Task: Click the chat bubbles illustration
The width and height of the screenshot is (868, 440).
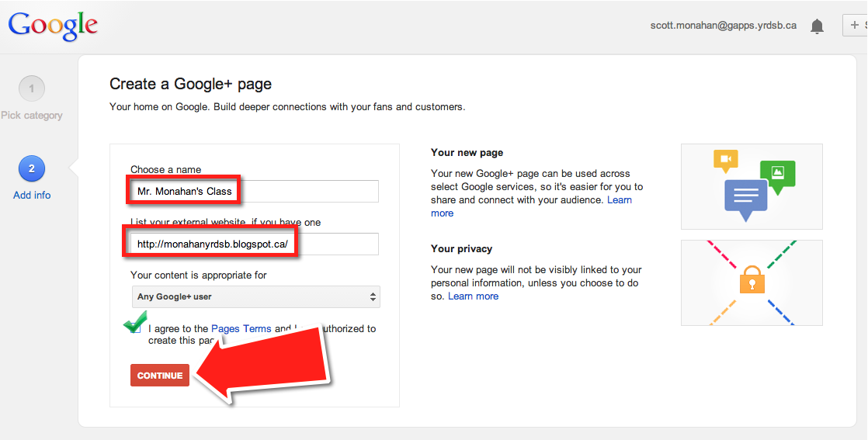Action: 752,186
